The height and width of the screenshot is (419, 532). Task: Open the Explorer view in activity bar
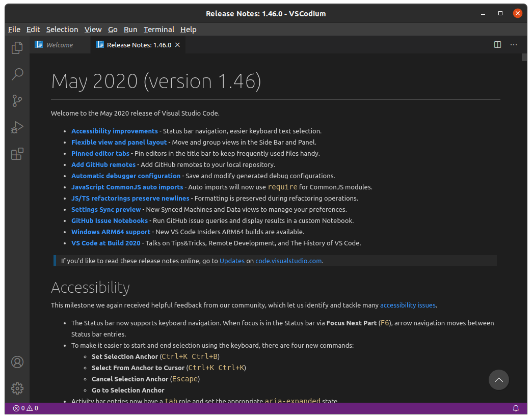(17, 48)
